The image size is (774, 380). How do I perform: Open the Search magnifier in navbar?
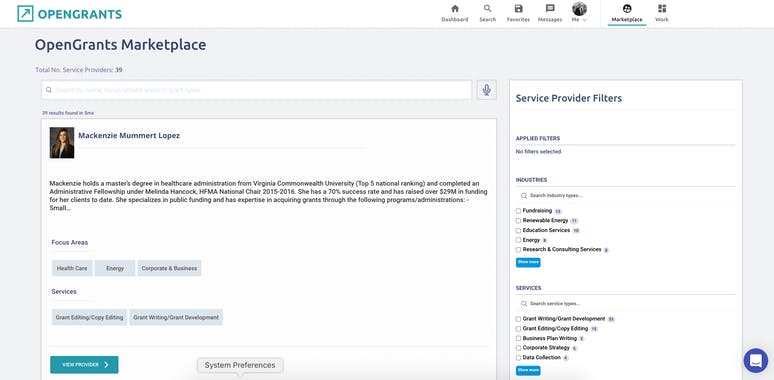pos(488,9)
